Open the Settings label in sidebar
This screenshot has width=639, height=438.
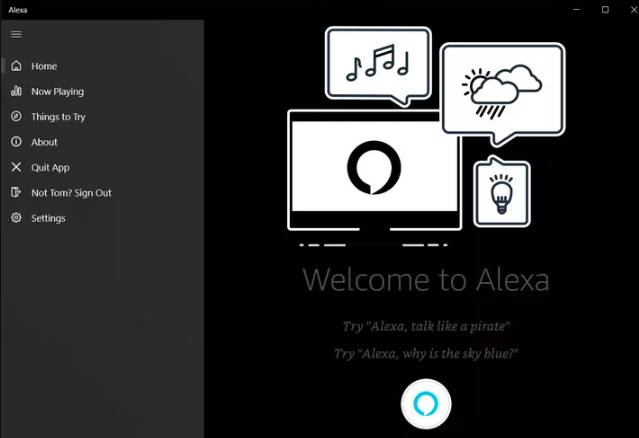click(48, 218)
